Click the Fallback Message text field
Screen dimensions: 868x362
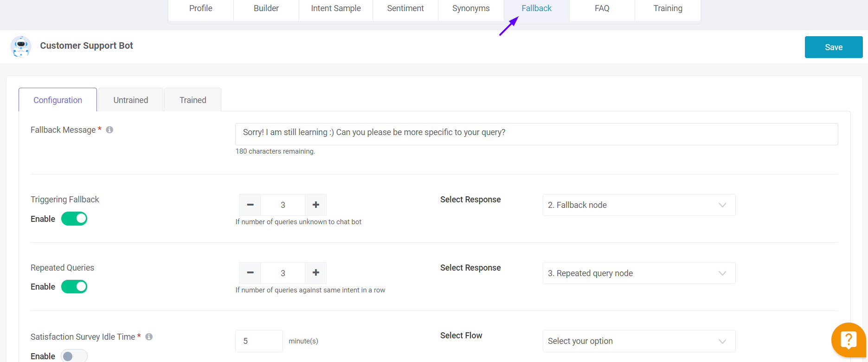point(536,134)
